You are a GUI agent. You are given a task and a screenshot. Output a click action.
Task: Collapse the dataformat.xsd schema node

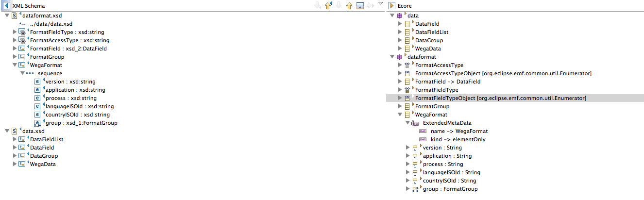coord(6,16)
